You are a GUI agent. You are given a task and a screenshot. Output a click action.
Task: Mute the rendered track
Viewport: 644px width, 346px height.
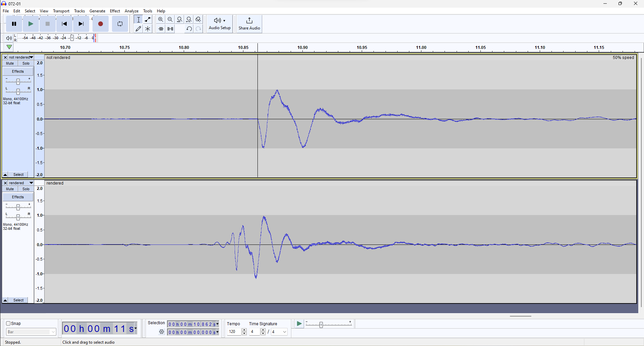point(9,189)
